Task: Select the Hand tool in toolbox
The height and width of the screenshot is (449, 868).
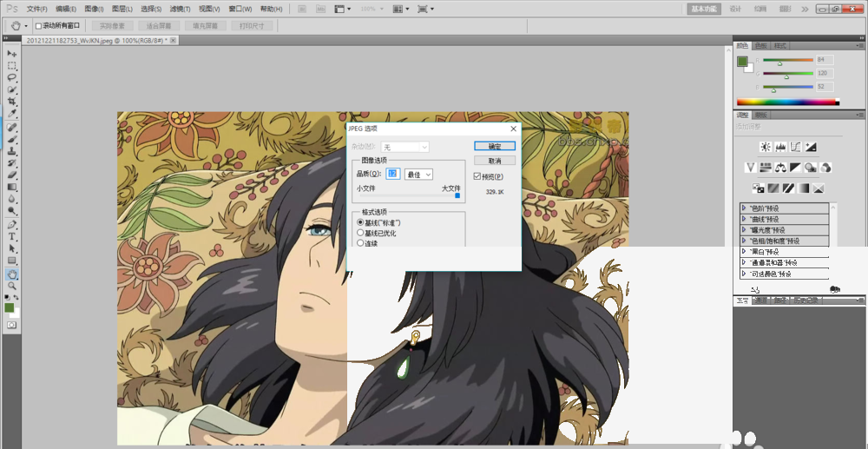Action: pyautogui.click(x=11, y=274)
